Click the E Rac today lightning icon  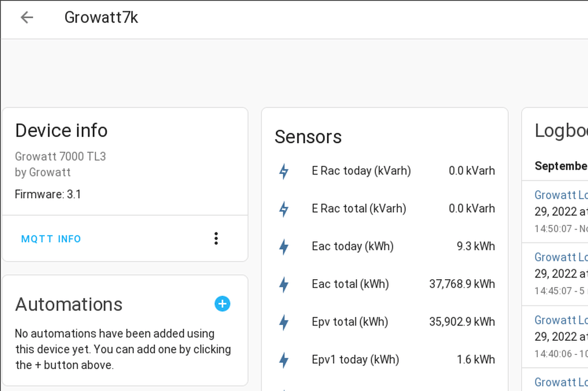(284, 171)
